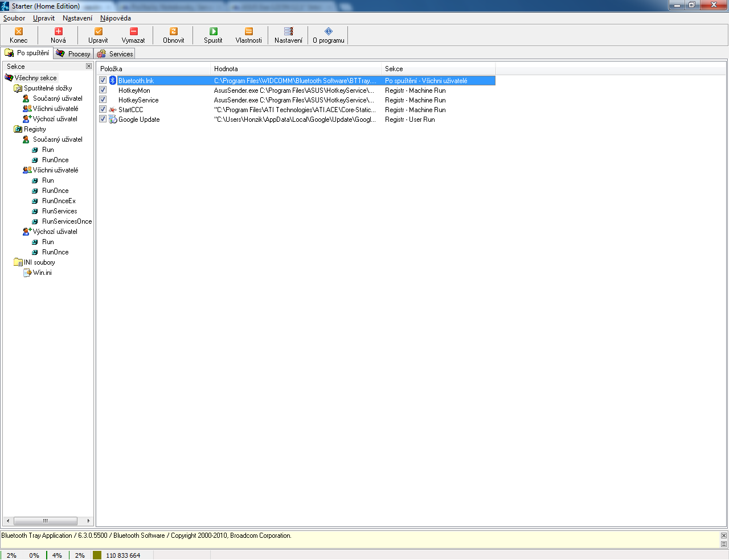The height and width of the screenshot is (560, 729).
Task: Click the Bluetooth Tray Application description text
Action: point(146,536)
